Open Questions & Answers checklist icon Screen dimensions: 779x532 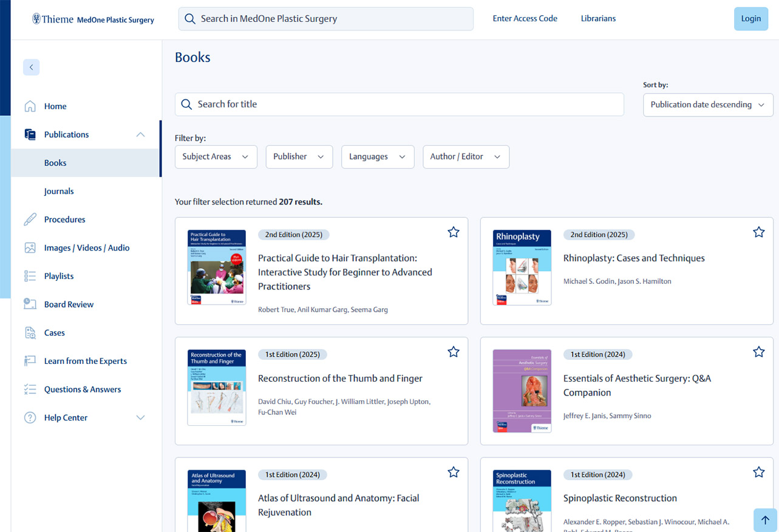coord(29,389)
